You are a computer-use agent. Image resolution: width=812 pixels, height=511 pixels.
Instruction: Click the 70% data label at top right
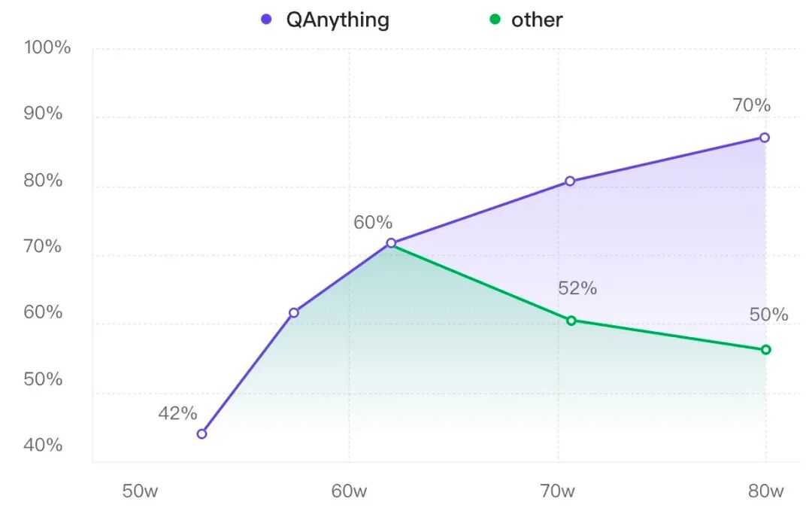[x=752, y=106]
